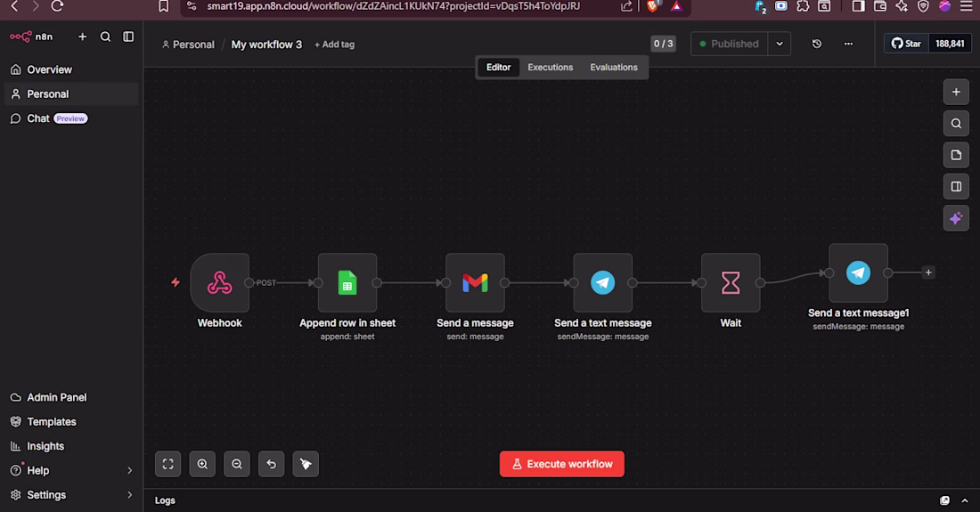Open the browser hamburger menu
The width and height of the screenshot is (980, 512).
point(967,6)
